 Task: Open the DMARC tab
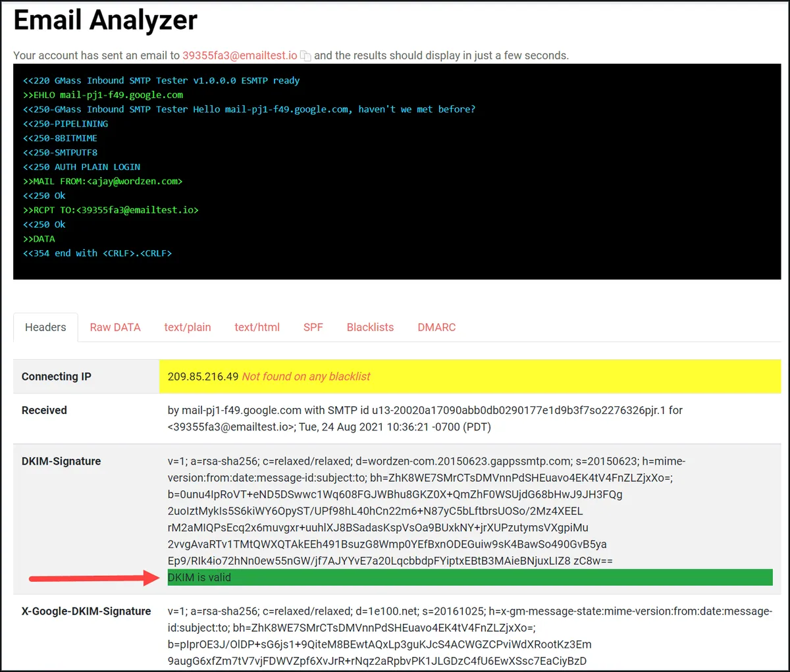436,327
